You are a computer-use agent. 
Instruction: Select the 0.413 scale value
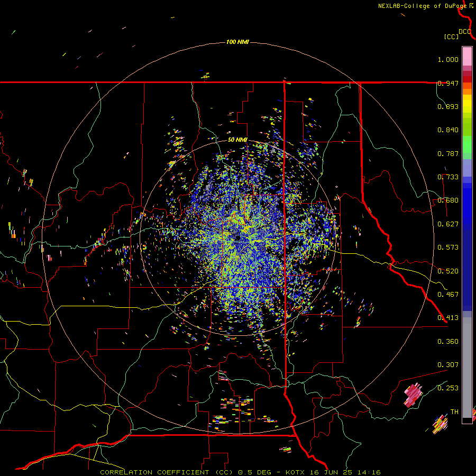pyautogui.click(x=448, y=318)
